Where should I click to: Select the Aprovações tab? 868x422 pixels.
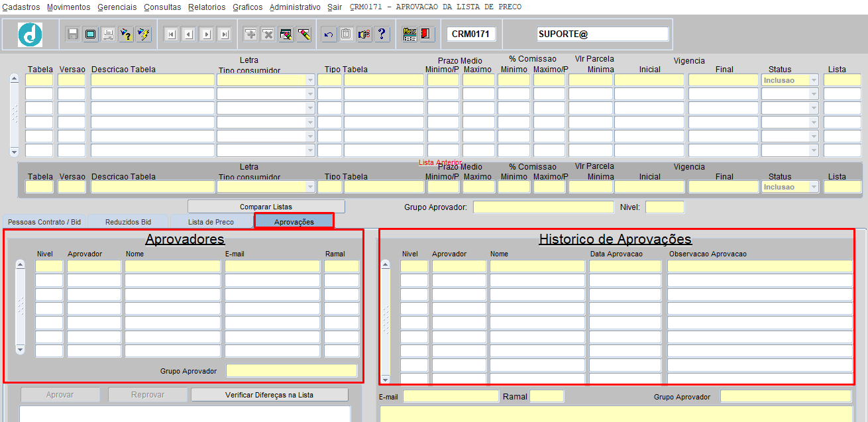coord(294,222)
